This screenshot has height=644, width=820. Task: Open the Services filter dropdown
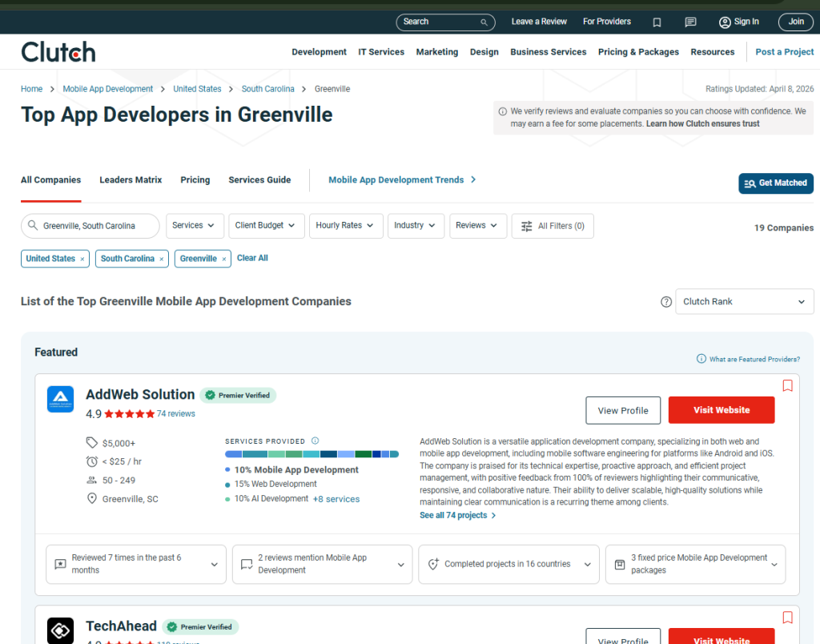(195, 226)
